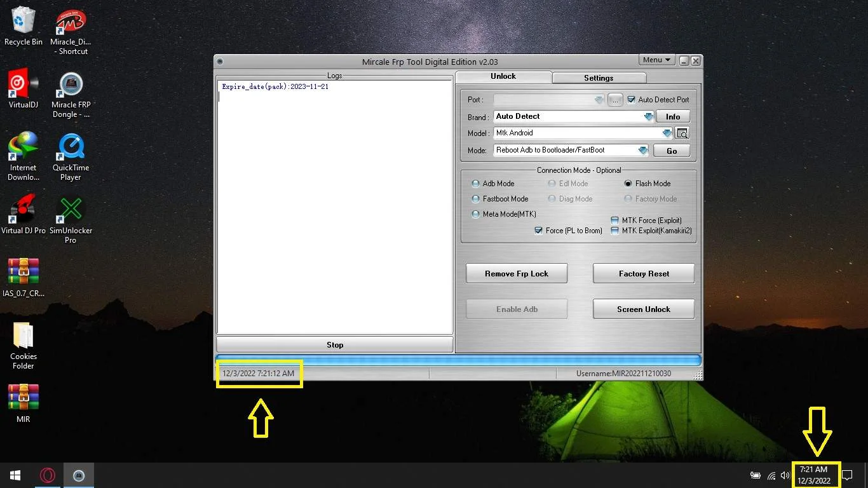The height and width of the screenshot is (488, 868).
Task: Open the Menu dropdown in title bar
Action: (x=656, y=60)
